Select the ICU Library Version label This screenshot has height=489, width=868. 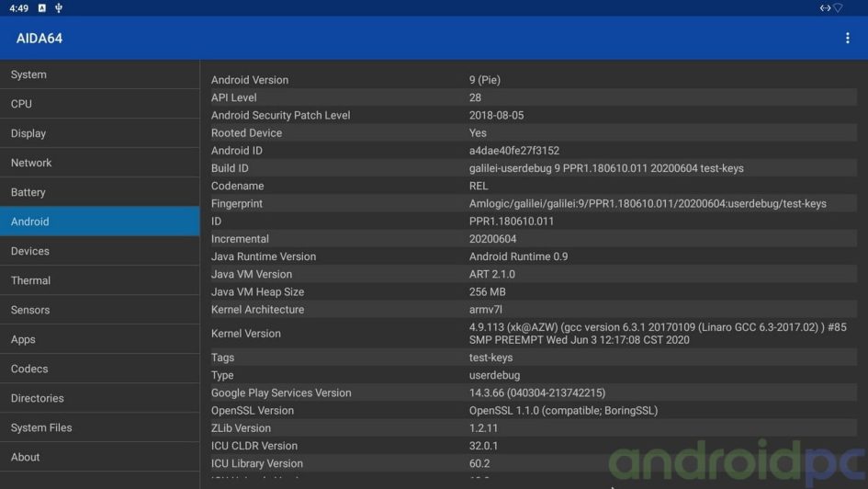tap(257, 463)
